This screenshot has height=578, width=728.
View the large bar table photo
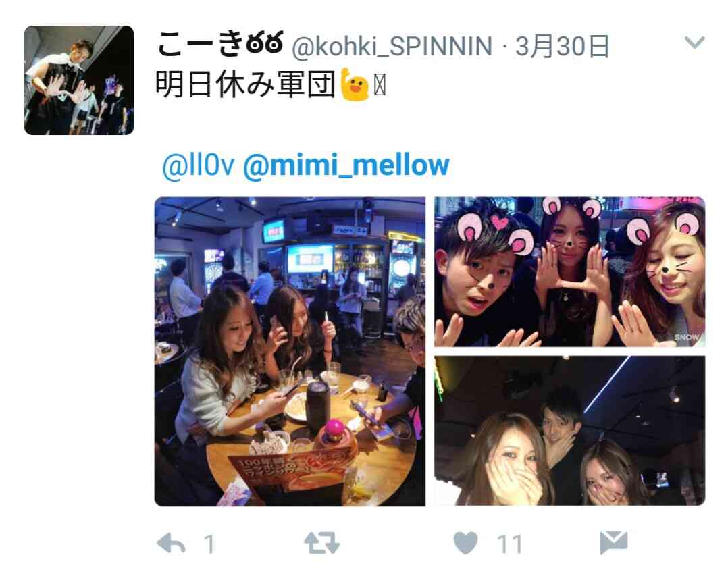click(290, 351)
